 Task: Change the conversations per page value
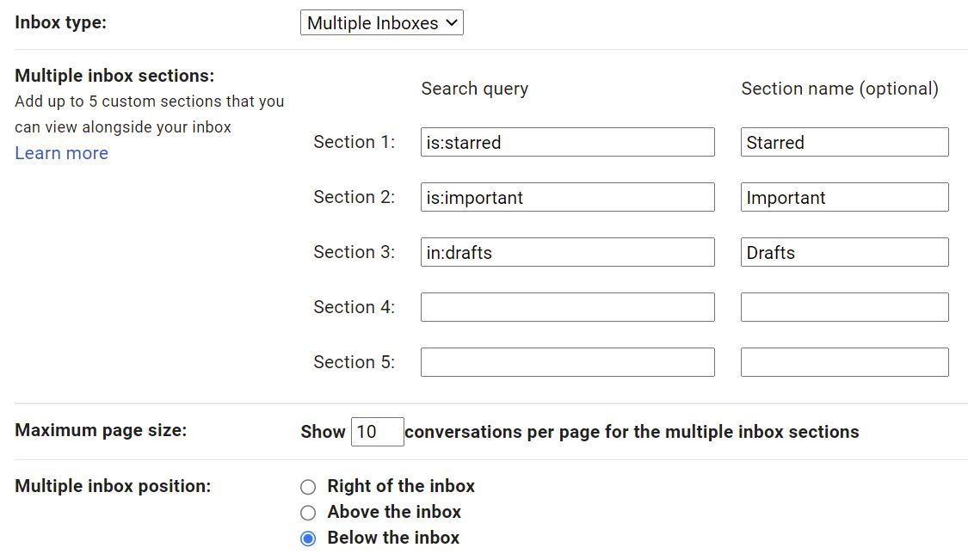378,432
